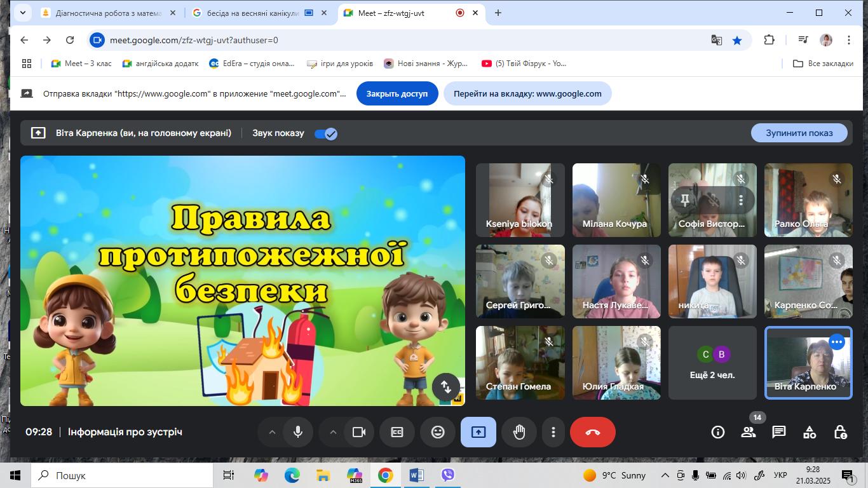
Task: Click Зупинити показ button
Action: [x=799, y=133]
